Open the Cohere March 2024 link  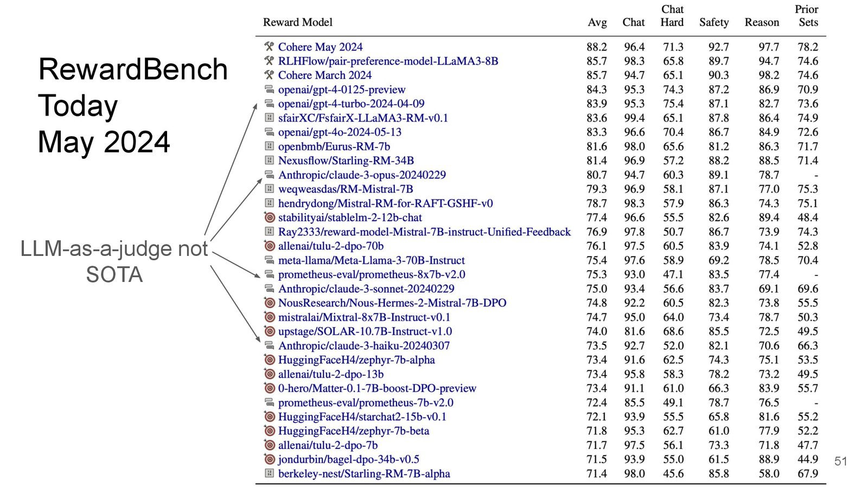coord(324,75)
